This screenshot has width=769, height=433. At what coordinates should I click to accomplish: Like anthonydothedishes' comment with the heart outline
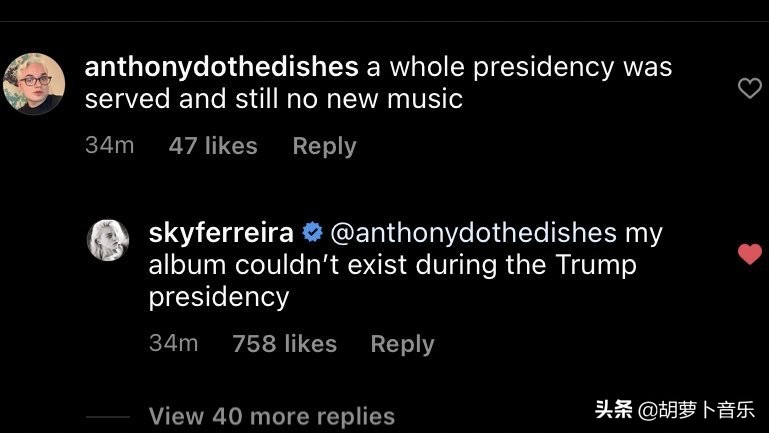749,89
